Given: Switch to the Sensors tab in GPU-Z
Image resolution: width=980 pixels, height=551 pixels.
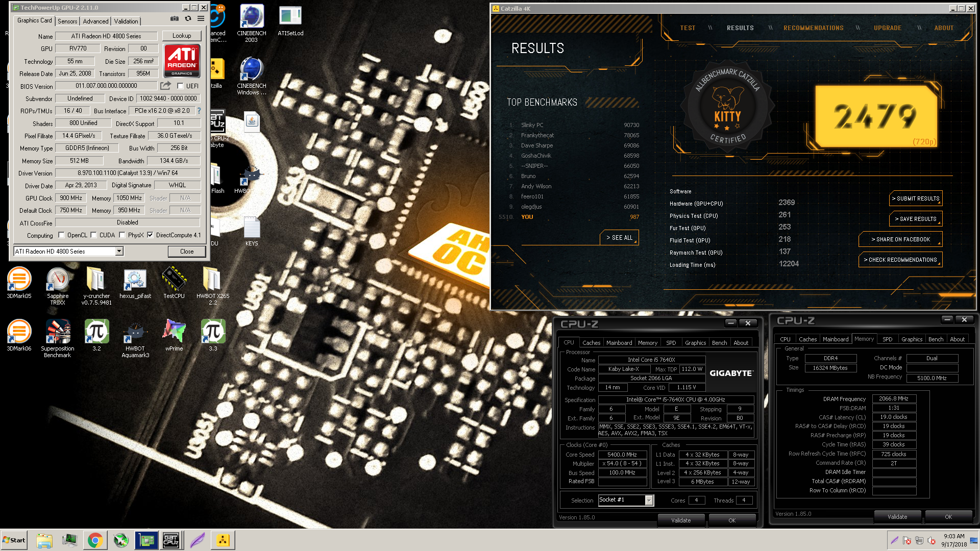Looking at the screenshot, I should pos(67,21).
